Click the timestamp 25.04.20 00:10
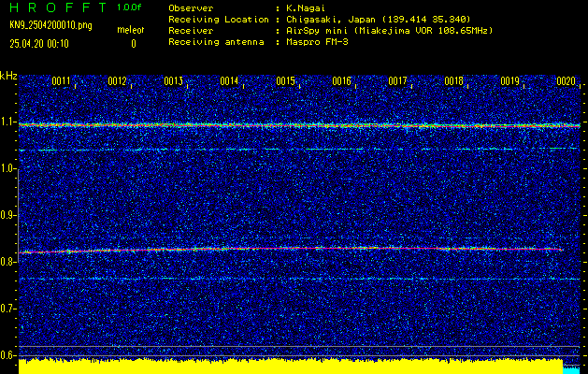Image resolution: width=588 pixels, height=374 pixels. pos(39,44)
